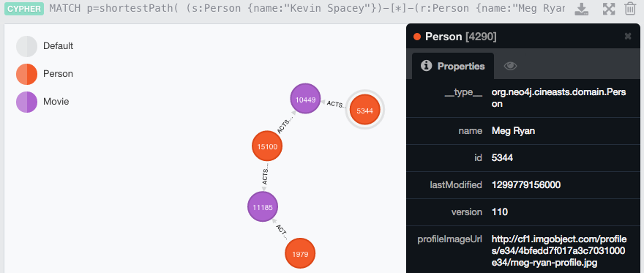This screenshot has height=273, width=644.
Task: Select the Movie node 11185
Action: pos(263,207)
